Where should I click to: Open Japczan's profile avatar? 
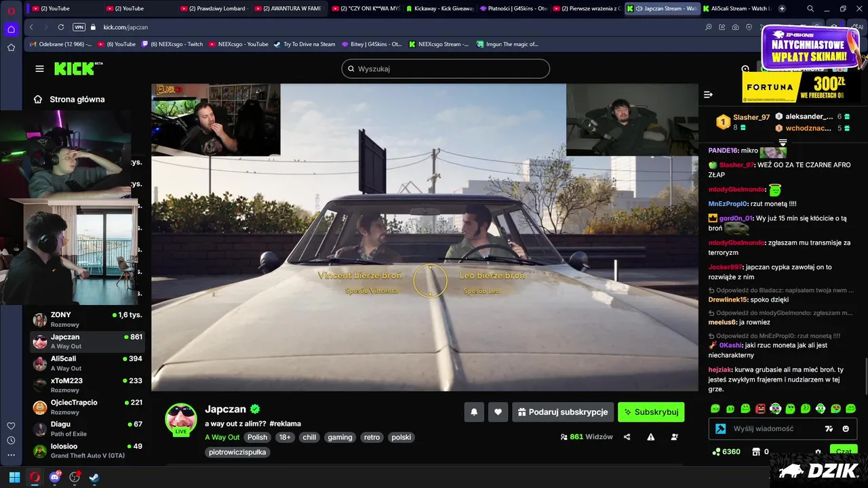(181, 418)
